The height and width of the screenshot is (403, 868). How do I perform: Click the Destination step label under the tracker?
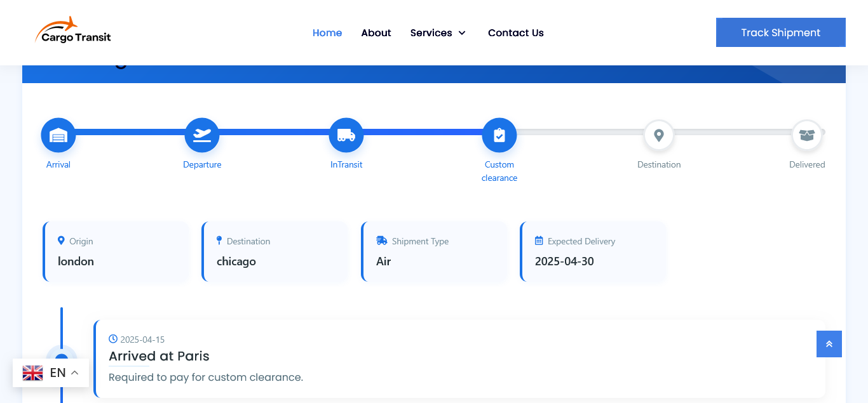659,164
